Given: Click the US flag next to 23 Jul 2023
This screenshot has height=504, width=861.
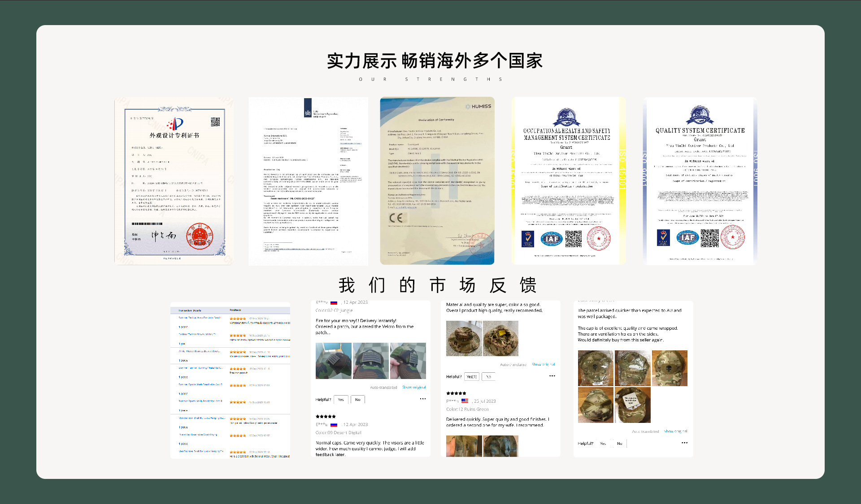Looking at the screenshot, I should pyautogui.click(x=465, y=401).
